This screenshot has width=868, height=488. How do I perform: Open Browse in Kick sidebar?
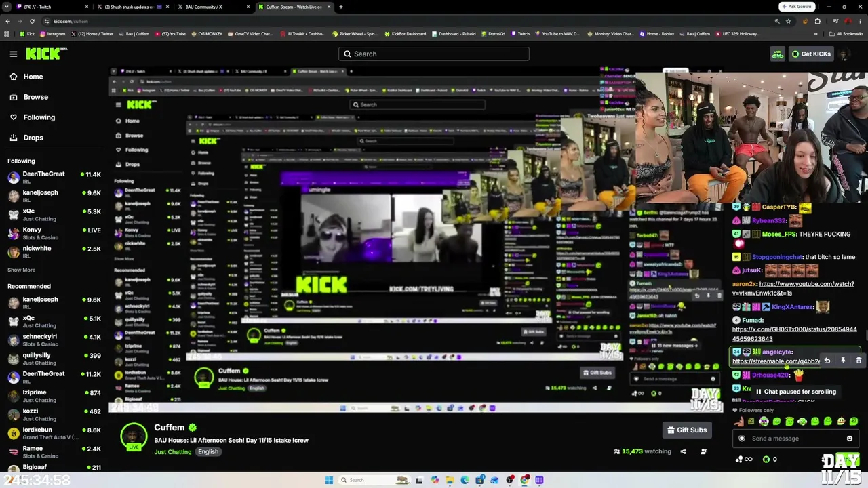click(x=36, y=97)
